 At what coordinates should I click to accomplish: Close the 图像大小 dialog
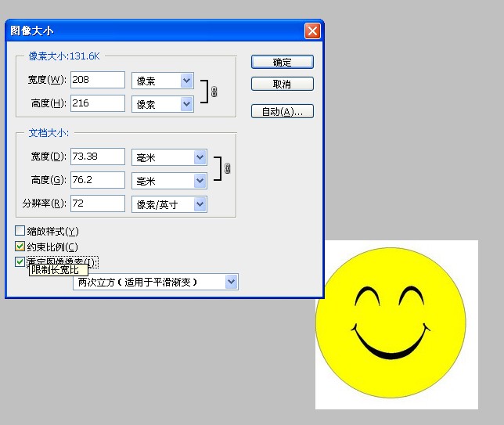tap(312, 31)
